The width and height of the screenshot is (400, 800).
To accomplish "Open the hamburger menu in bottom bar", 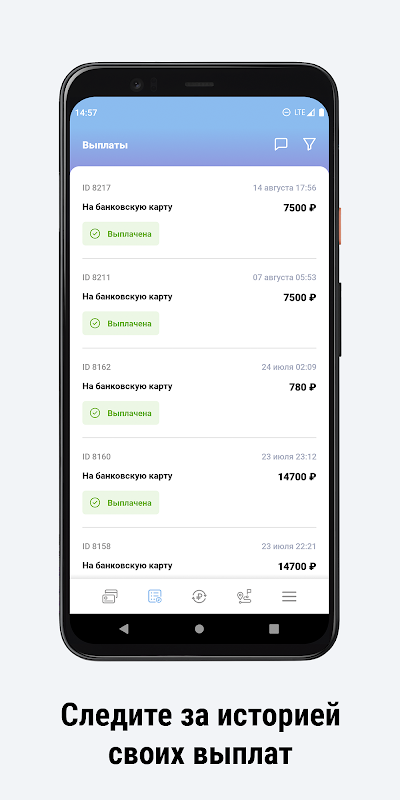I will (289, 596).
